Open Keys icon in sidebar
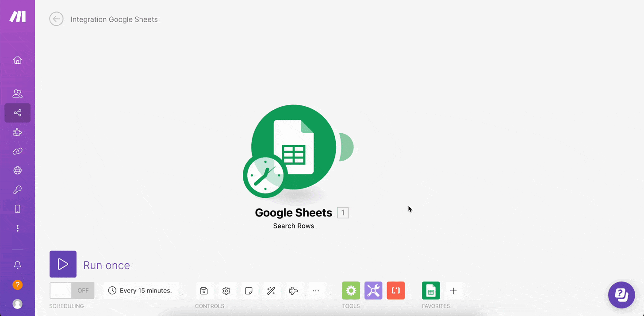Screen dimensions: 644x316 tap(17, 189)
